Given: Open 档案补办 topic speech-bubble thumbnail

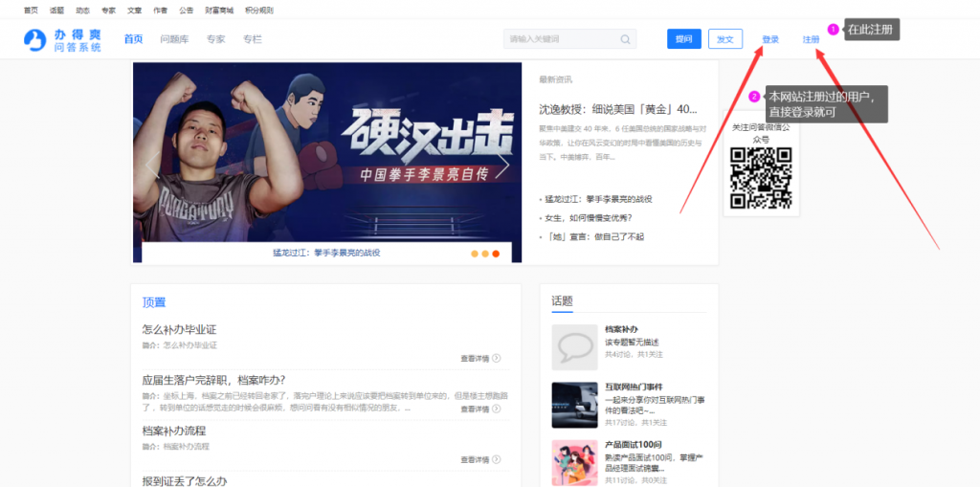Looking at the screenshot, I should pos(574,347).
